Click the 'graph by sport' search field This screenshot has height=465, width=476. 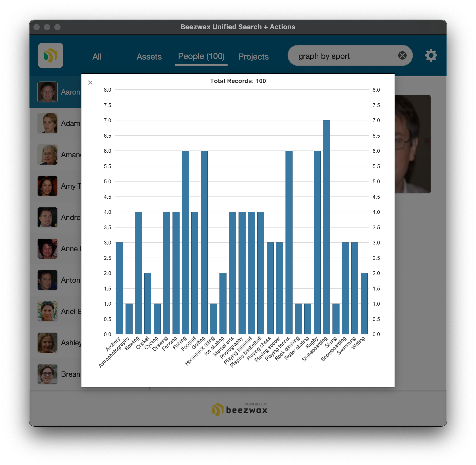344,56
